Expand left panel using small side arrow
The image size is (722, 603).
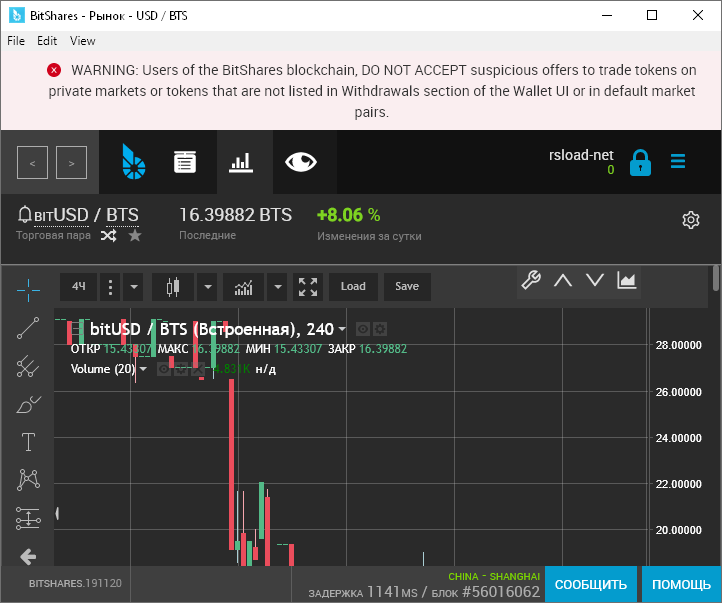point(57,513)
